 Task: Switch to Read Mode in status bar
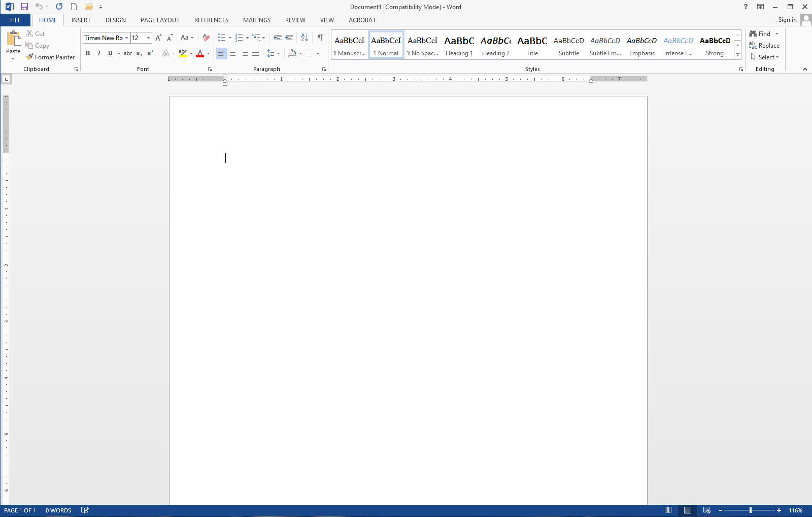click(x=668, y=510)
